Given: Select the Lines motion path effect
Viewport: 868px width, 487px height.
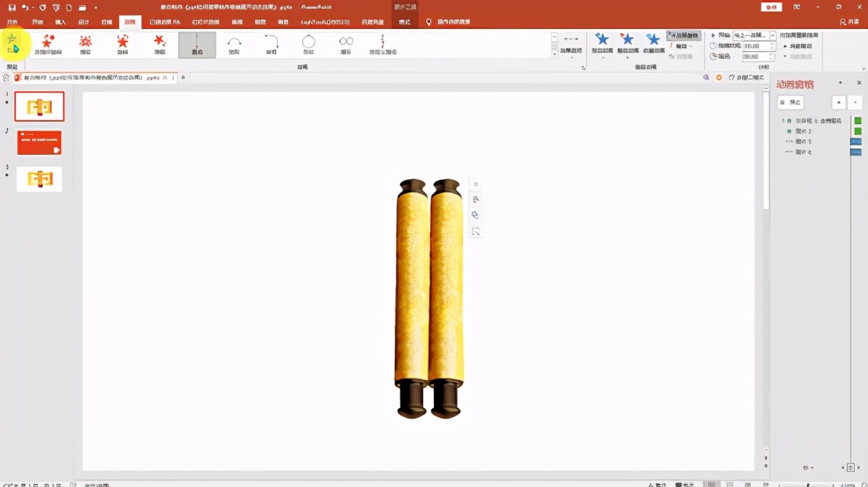Looking at the screenshot, I should point(197,45).
